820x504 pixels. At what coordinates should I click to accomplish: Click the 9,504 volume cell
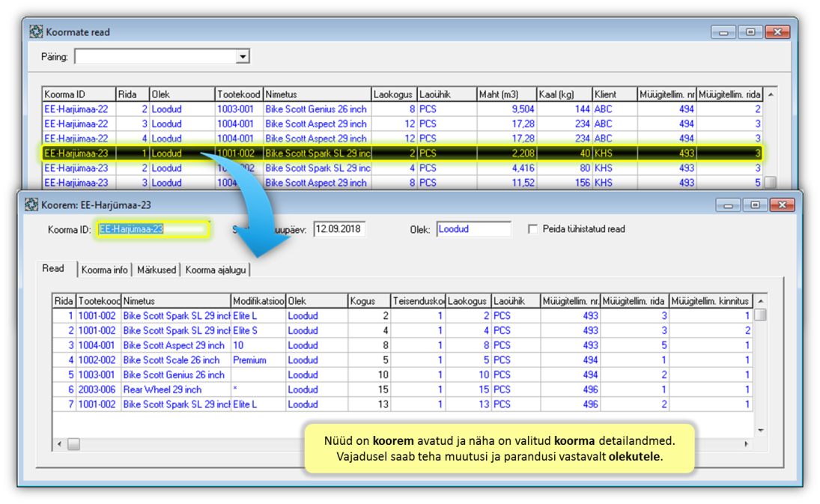pyautogui.click(x=506, y=109)
